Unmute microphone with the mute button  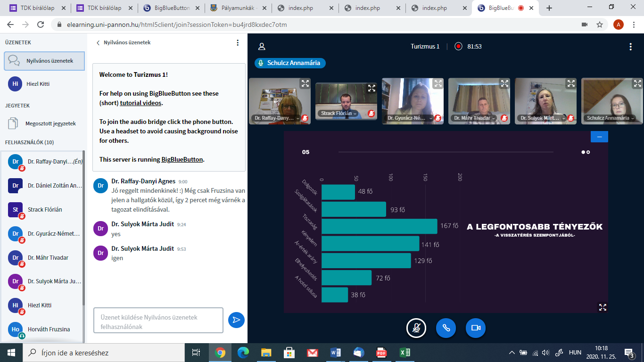point(416,328)
